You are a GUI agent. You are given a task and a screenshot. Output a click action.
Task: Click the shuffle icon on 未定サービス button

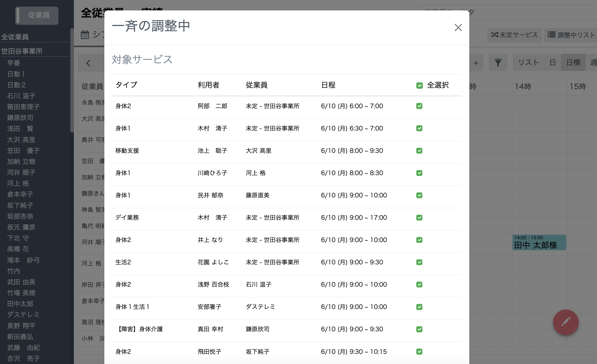click(495, 35)
